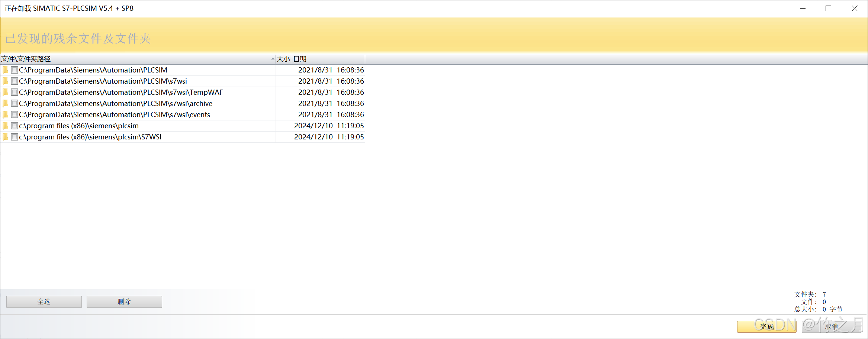This screenshot has height=339, width=868.
Task: Click date 2021/8/31 16:08:36 in Automation\PLCSIM row
Action: (331, 70)
